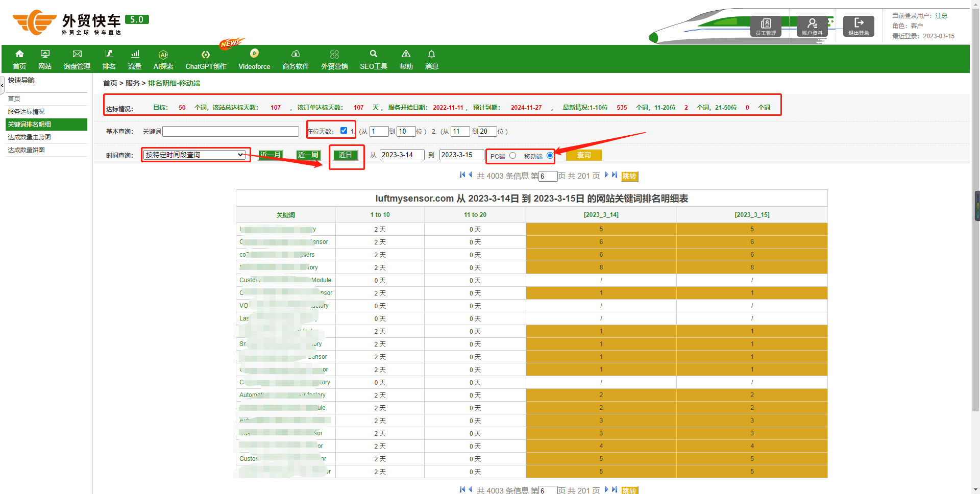Go to last page in bottom pager
The height and width of the screenshot is (494, 980).
pyautogui.click(x=615, y=489)
